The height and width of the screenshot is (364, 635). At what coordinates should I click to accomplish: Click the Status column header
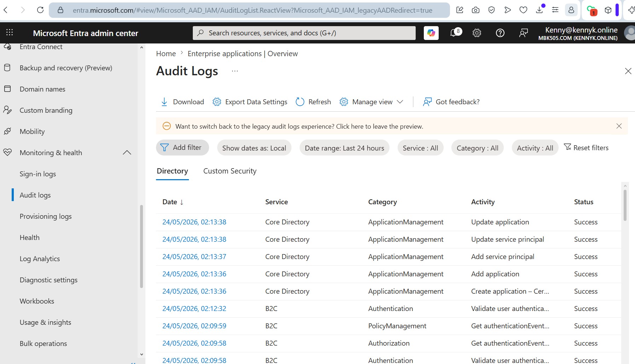[x=583, y=202]
